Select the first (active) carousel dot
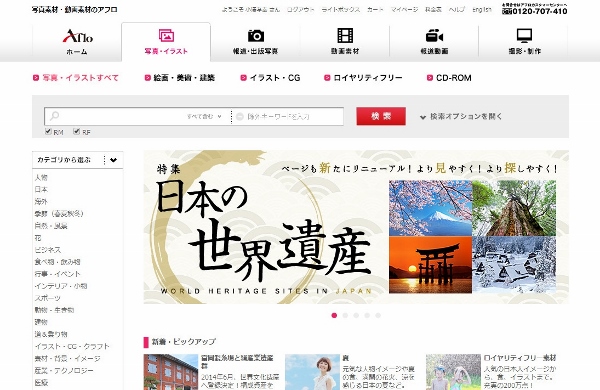The height and width of the screenshot is (390, 600). coord(334,315)
